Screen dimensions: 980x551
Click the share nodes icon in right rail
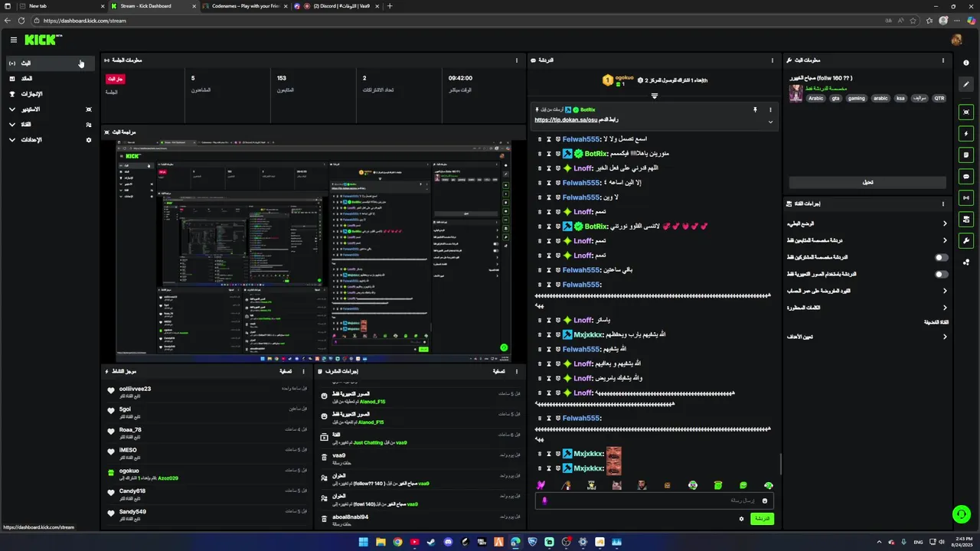pos(966,262)
